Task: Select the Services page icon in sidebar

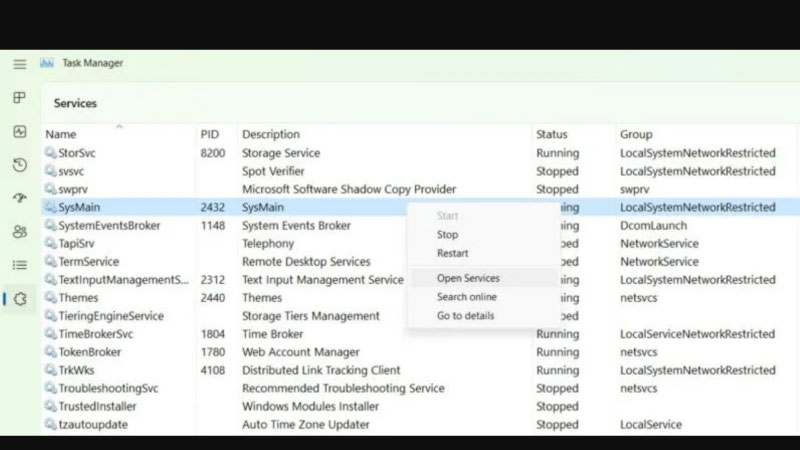Action: tap(19, 298)
